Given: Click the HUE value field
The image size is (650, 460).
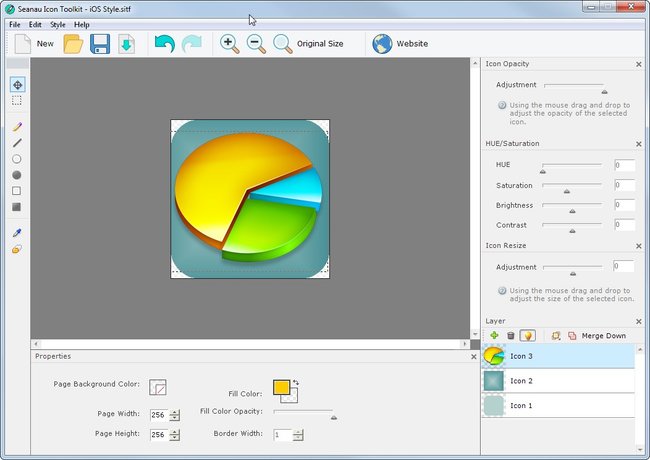Looking at the screenshot, I should click(625, 165).
